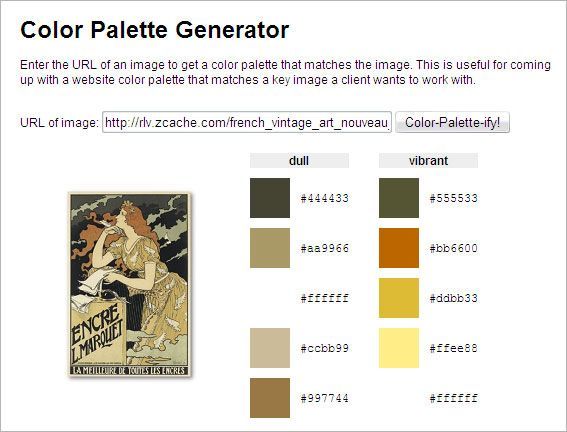Select the vibrant #ddbb33 yellow swatch

(x=399, y=298)
